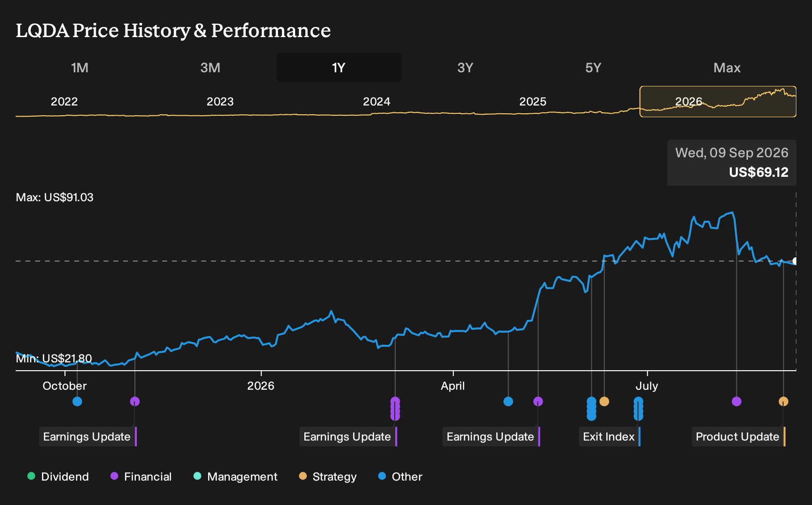Viewport: 812px width, 505px height.
Task: Click the blue event dot near October
Action: 77,401
